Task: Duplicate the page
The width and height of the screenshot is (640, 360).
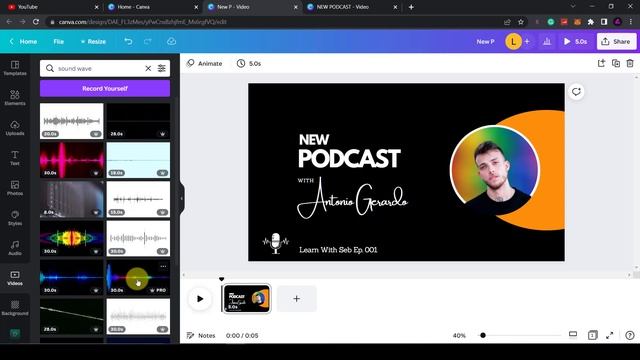Action: 616,63
